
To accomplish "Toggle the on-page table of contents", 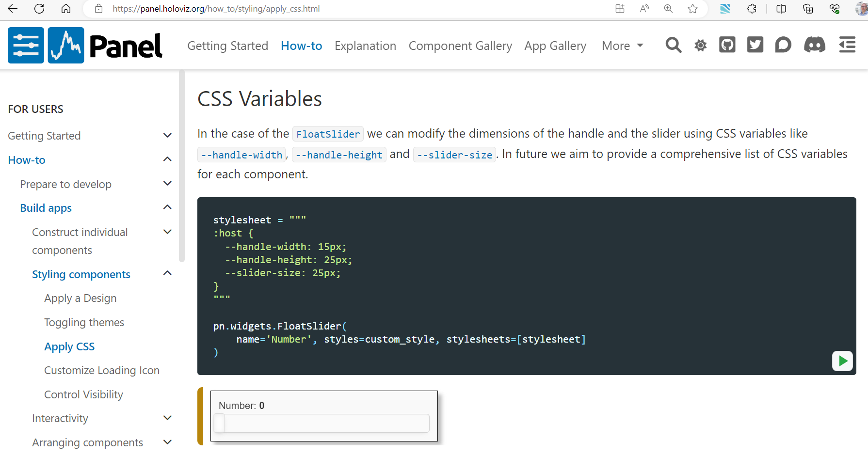I will tap(847, 45).
